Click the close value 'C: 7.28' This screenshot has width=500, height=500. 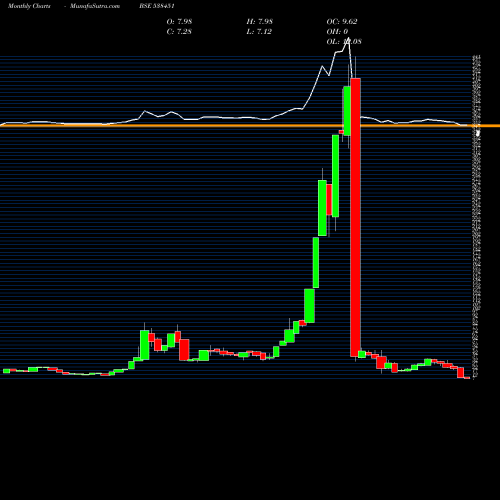[x=179, y=31]
